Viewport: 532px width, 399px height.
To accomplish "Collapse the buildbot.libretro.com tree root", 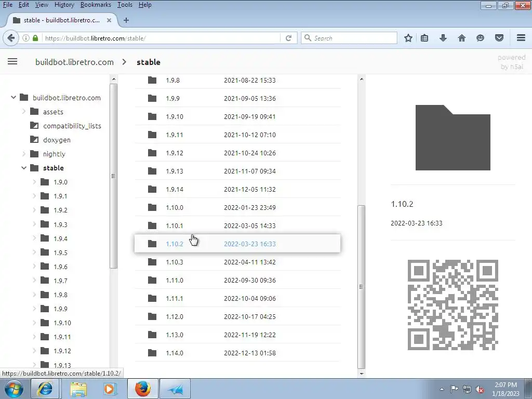I will pyautogui.click(x=13, y=97).
